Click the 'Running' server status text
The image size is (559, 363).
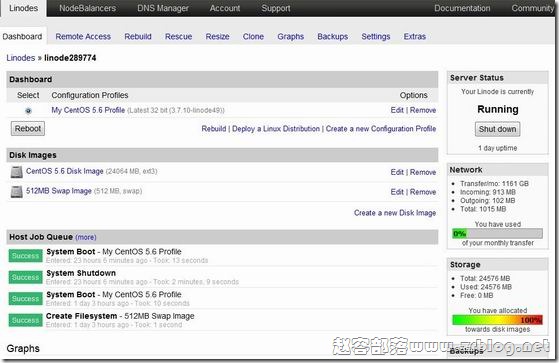coord(498,109)
